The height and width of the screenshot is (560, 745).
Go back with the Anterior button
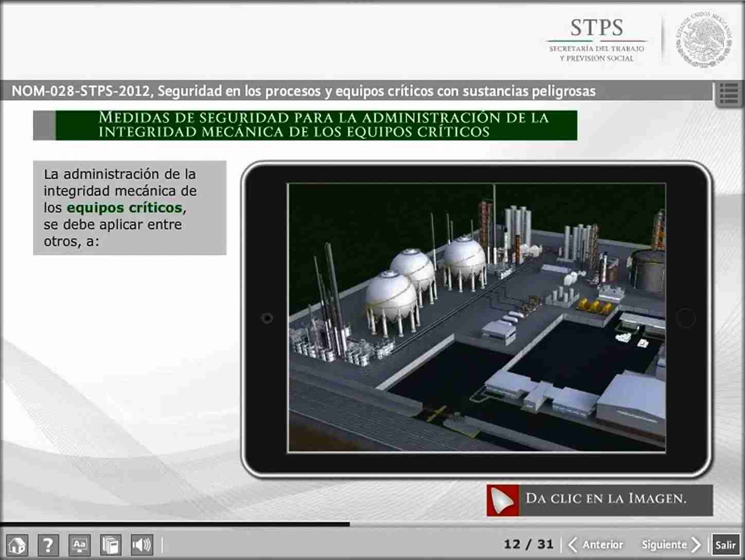(596, 545)
